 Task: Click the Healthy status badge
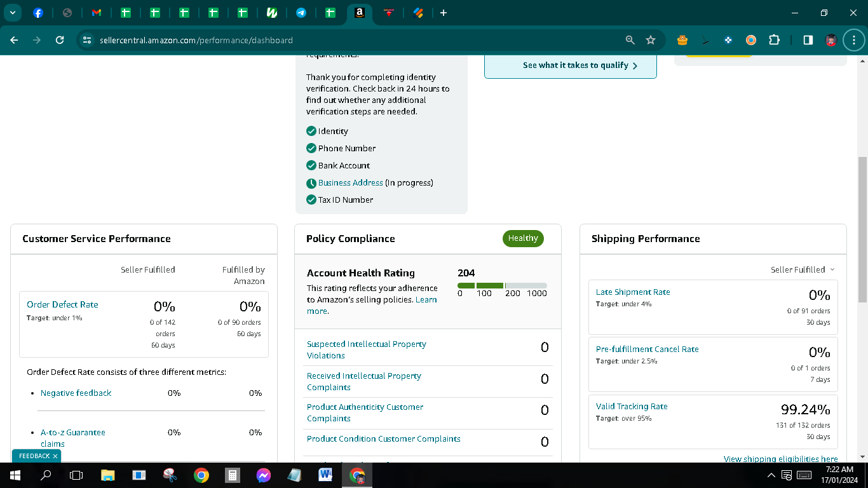pos(523,238)
